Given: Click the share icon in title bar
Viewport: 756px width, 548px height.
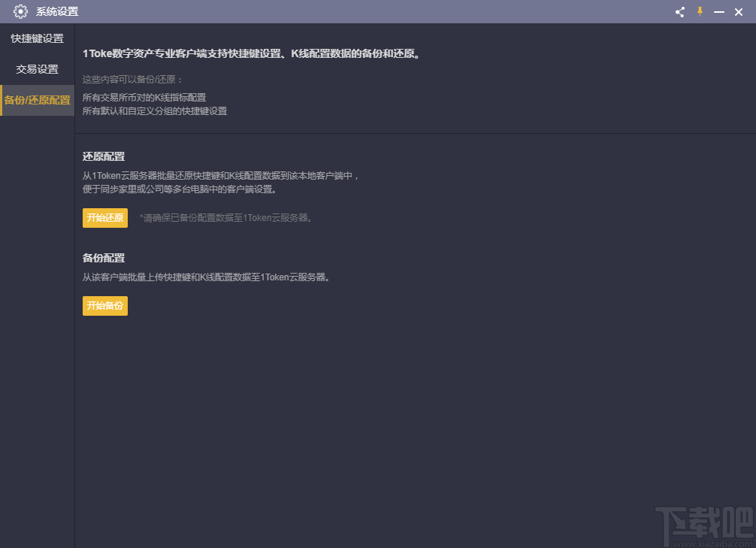Looking at the screenshot, I should pyautogui.click(x=680, y=12).
